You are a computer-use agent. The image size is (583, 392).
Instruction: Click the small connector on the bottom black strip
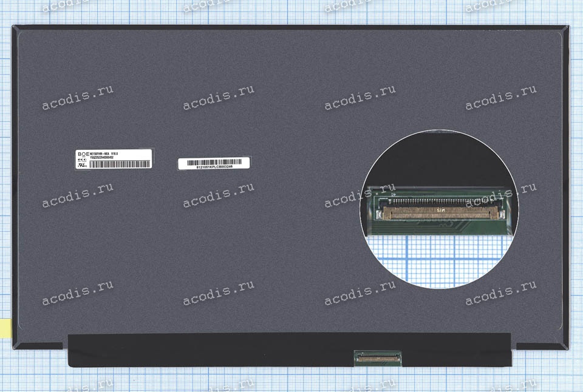(378, 357)
